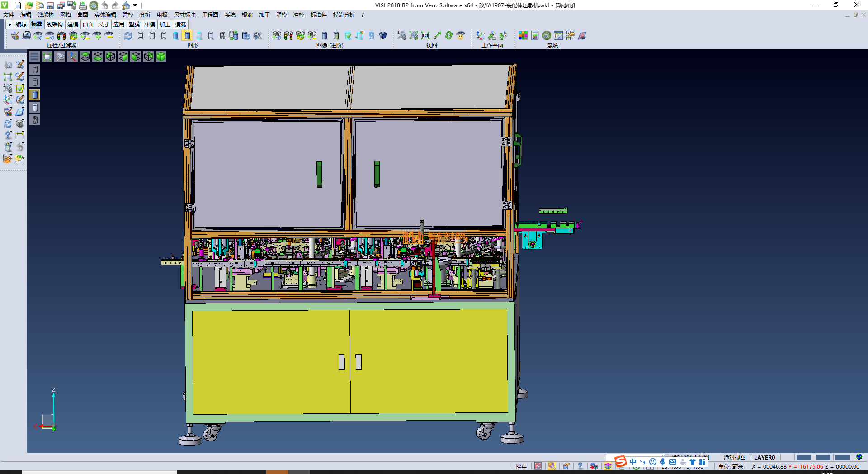Toggle the highlighted cylinder in left vertical strip

35,95
